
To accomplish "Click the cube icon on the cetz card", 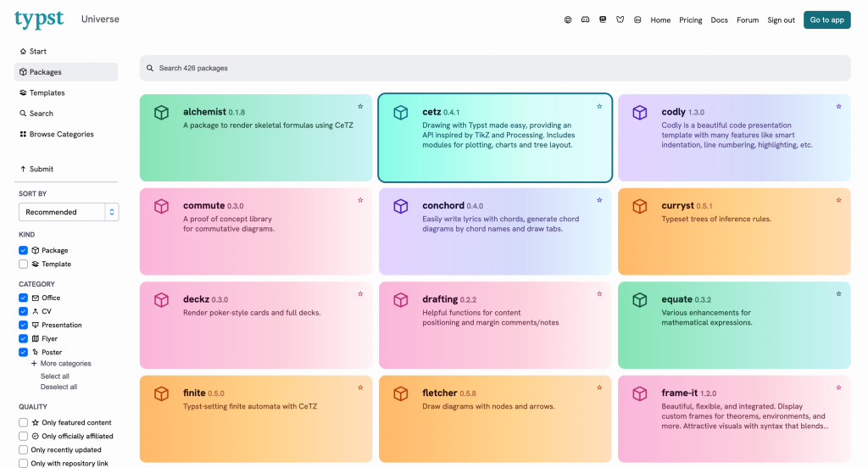I will (x=400, y=113).
